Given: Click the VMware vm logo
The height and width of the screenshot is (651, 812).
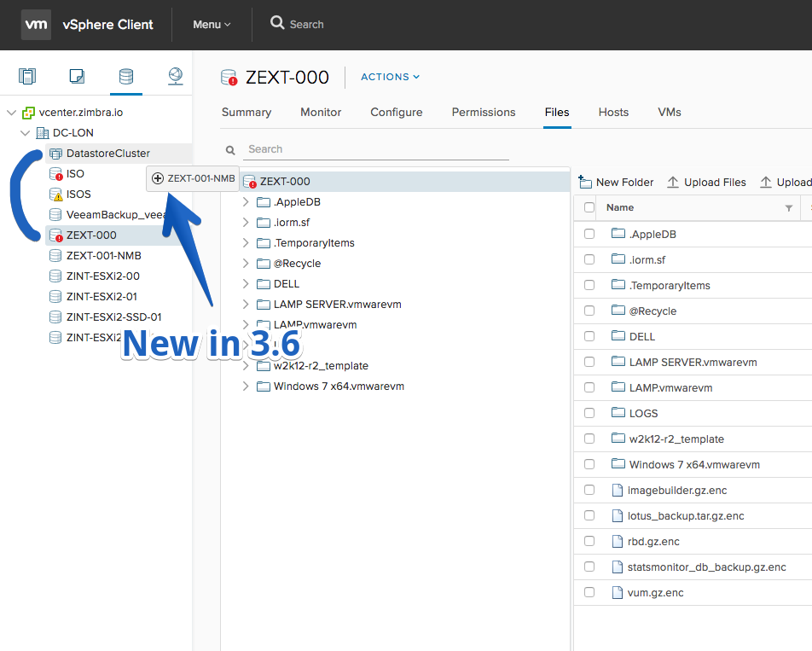Looking at the screenshot, I should tap(36, 25).
